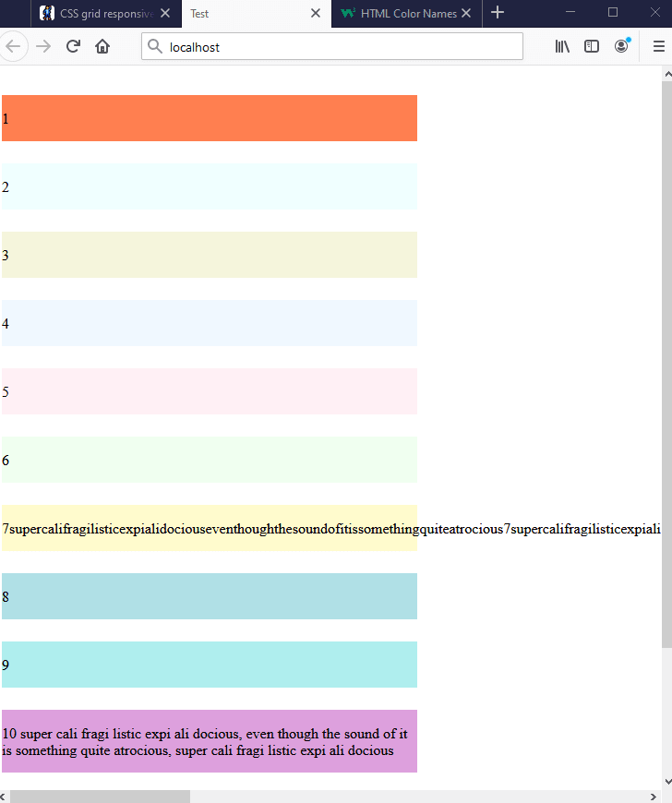Open the Firefox account menu
Image resolution: width=672 pixels, height=803 pixels.
(622, 46)
